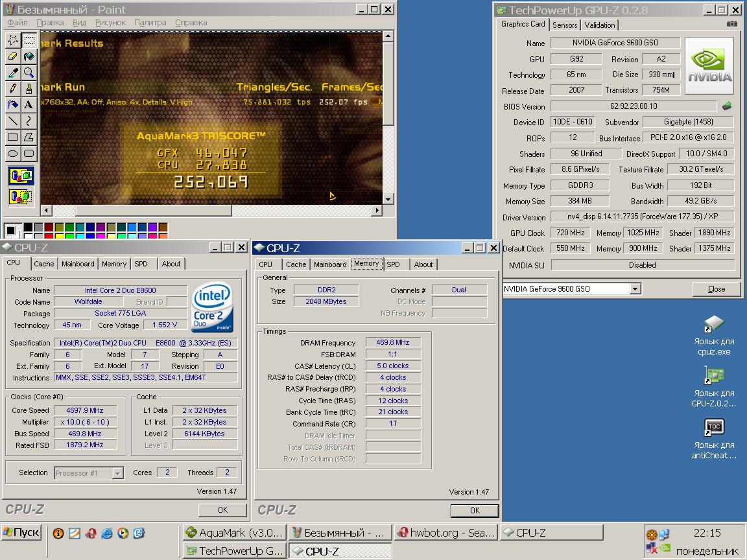
Task: Open the Файл menu in Paint
Action: pos(18,23)
